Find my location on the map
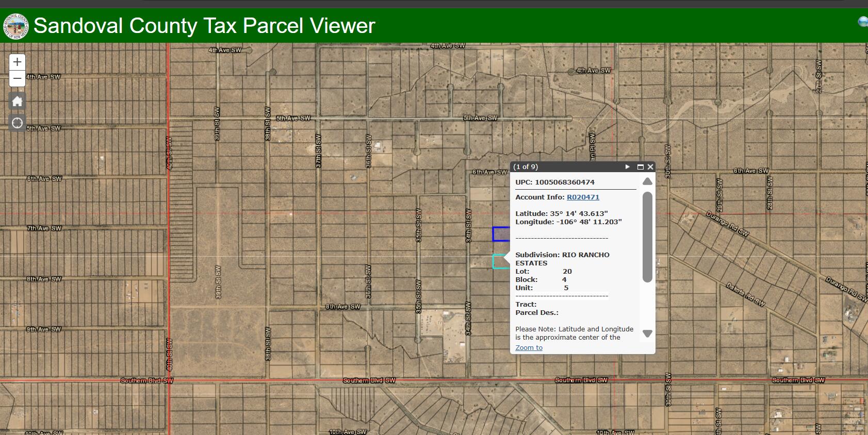This screenshot has width=868, height=435. [17, 123]
